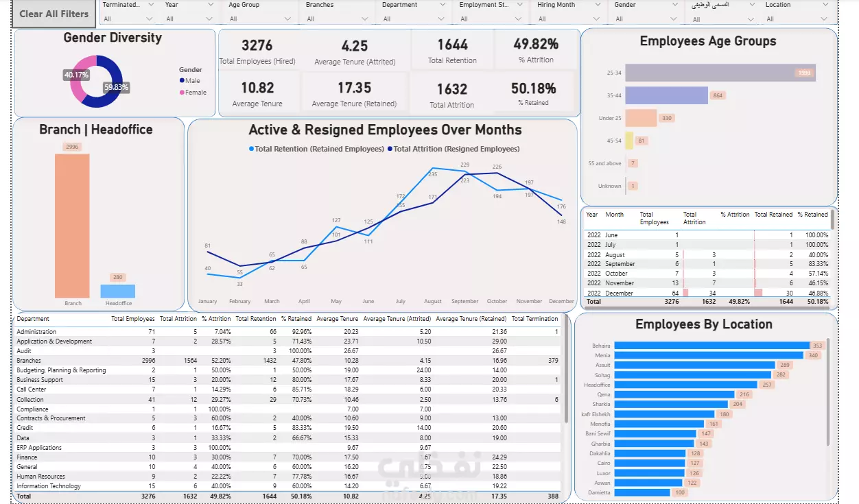The width and height of the screenshot is (859, 504).
Task: Click the Total Retention legend dot in line chart
Action: [251, 149]
